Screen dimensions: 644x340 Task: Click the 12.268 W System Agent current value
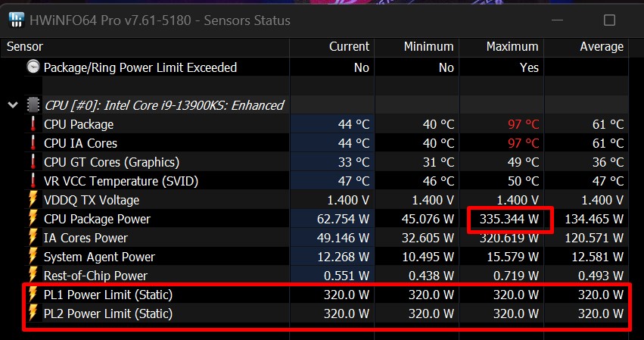tap(344, 257)
